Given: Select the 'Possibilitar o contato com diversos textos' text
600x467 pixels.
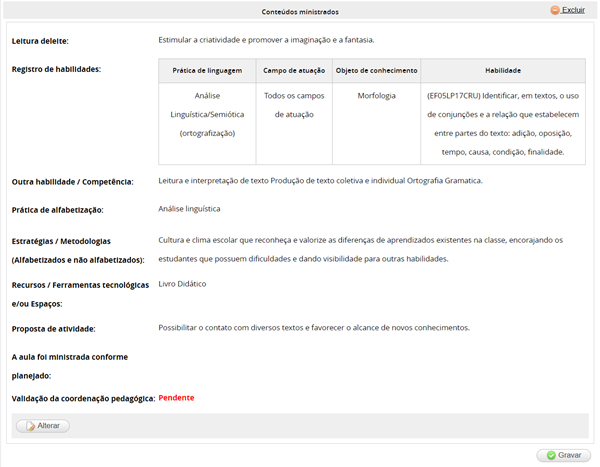Looking at the screenshot, I should tap(314, 328).
